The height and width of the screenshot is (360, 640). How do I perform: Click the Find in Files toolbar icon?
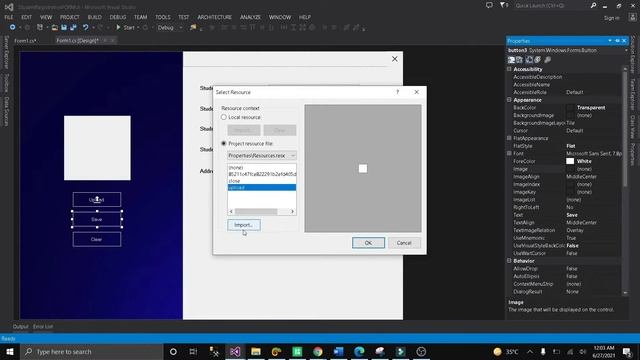193,27
